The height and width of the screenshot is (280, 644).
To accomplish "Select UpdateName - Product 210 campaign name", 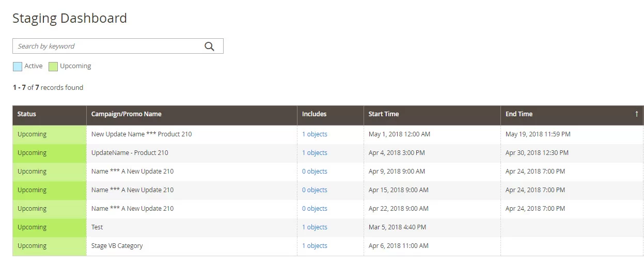I will [130, 153].
